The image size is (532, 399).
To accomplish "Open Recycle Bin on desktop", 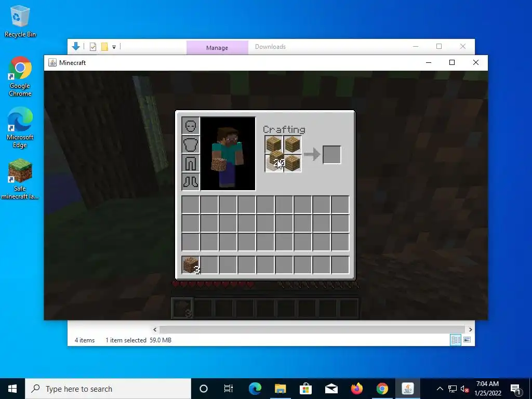I will tap(20, 22).
